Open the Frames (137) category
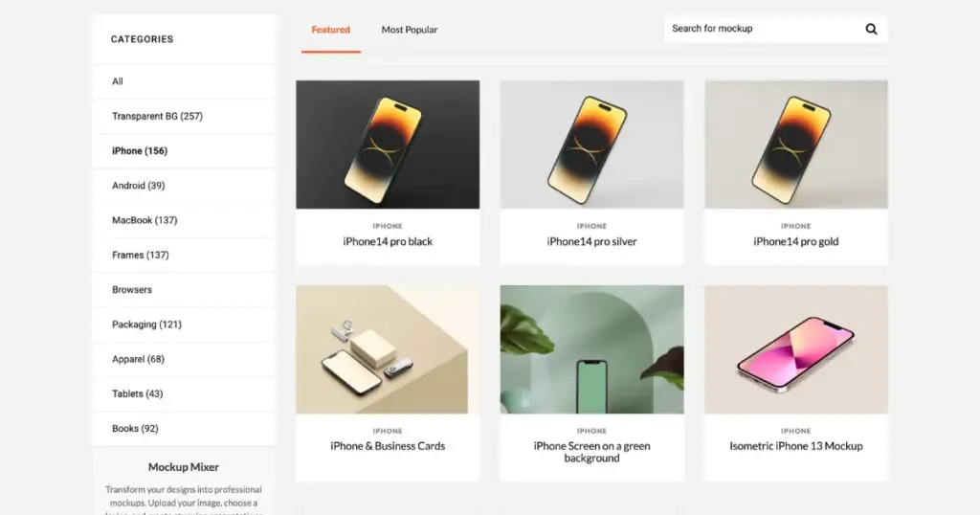Viewport: 980px width, 515px height. click(x=184, y=255)
